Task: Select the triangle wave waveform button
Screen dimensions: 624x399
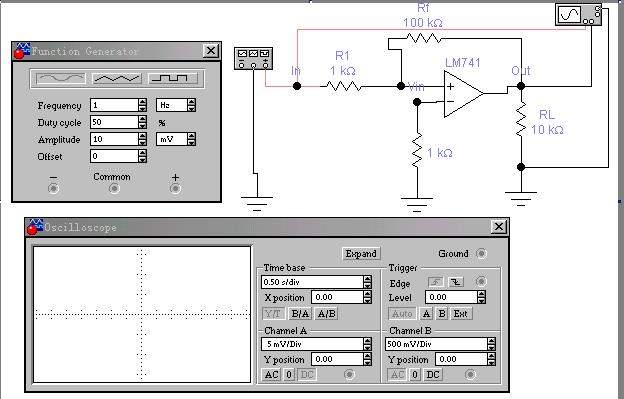Action: (117, 78)
